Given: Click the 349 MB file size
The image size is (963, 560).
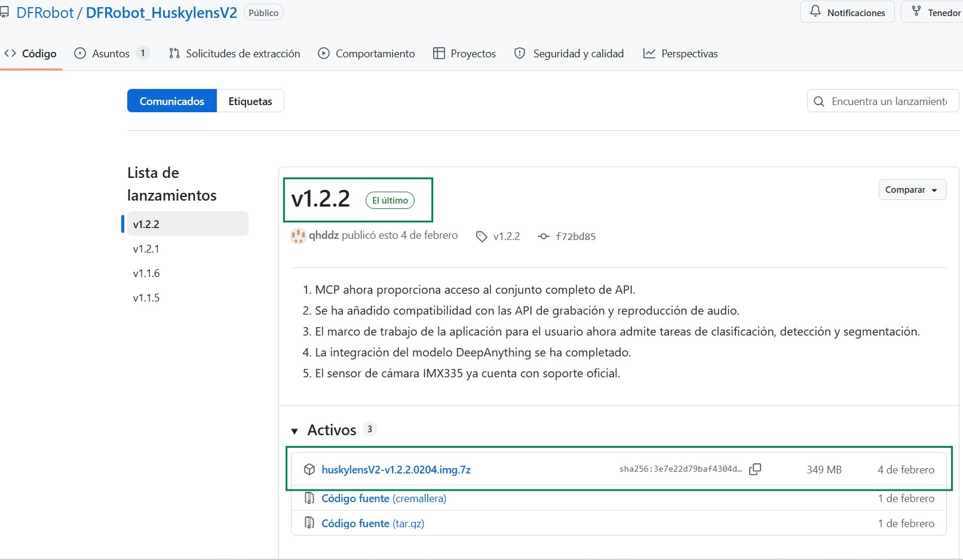Looking at the screenshot, I should tap(824, 470).
